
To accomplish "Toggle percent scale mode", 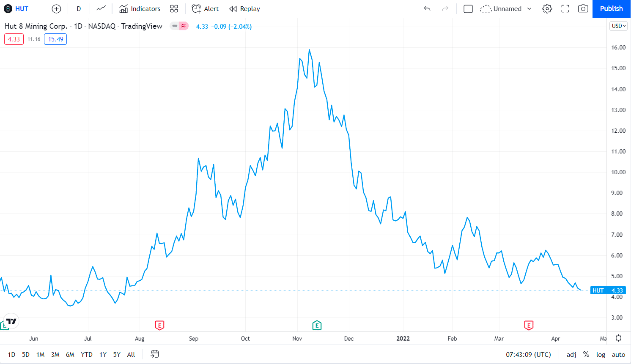I will (x=586, y=354).
